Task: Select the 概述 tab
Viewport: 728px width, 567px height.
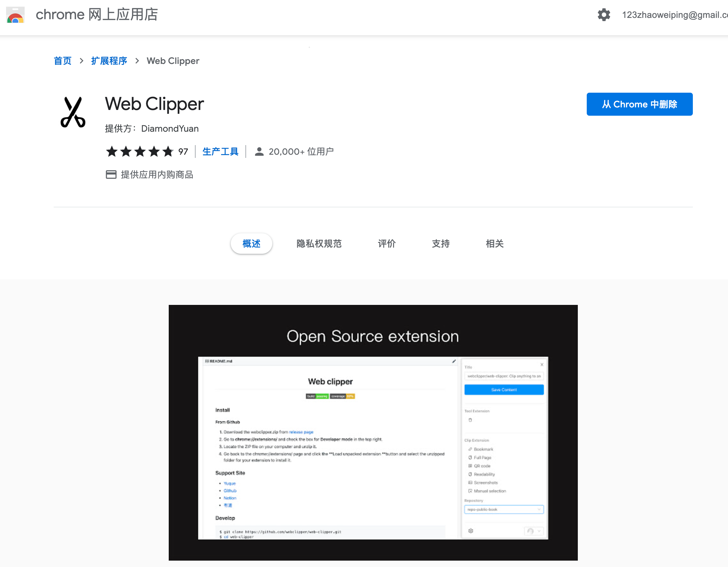Action: pos(251,244)
